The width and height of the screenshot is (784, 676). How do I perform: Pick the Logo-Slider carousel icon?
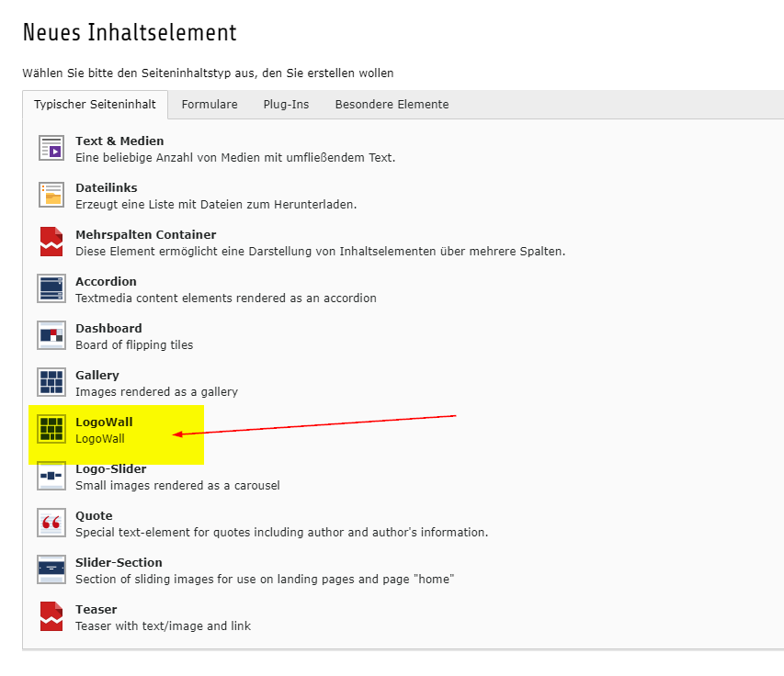point(51,476)
